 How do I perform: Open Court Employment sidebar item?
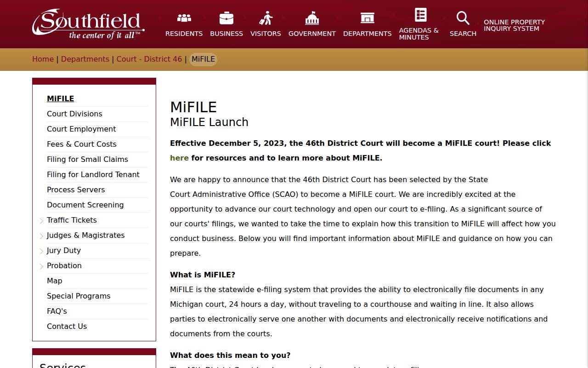point(81,129)
